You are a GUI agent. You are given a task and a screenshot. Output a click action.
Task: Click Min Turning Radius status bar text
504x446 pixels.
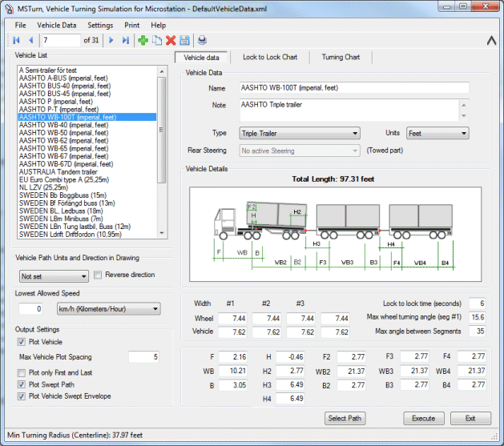pyautogui.click(x=75, y=436)
